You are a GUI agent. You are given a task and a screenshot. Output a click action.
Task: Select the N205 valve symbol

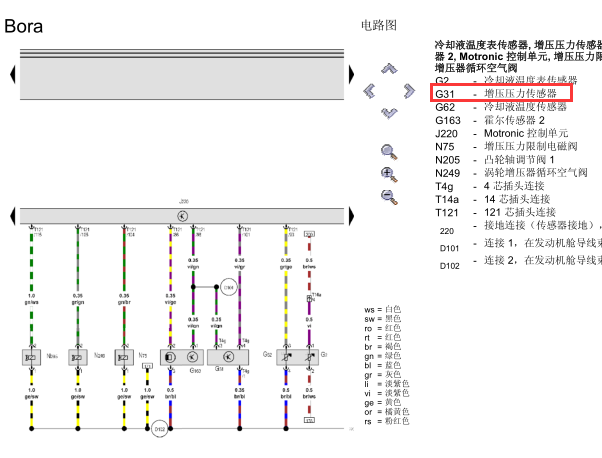coord(31,357)
